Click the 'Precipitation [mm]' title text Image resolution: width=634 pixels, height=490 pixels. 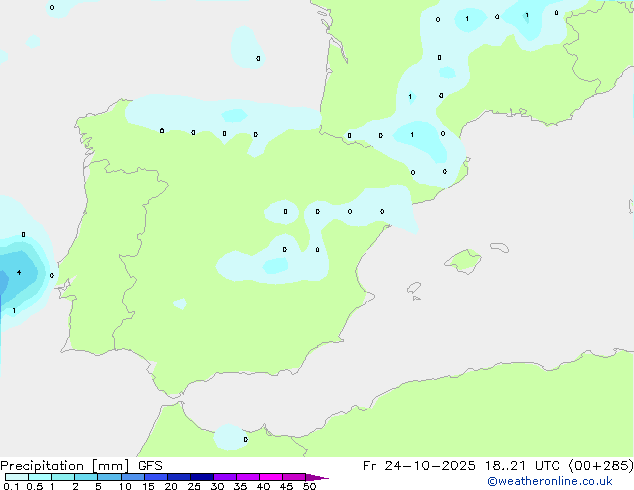tap(65, 466)
